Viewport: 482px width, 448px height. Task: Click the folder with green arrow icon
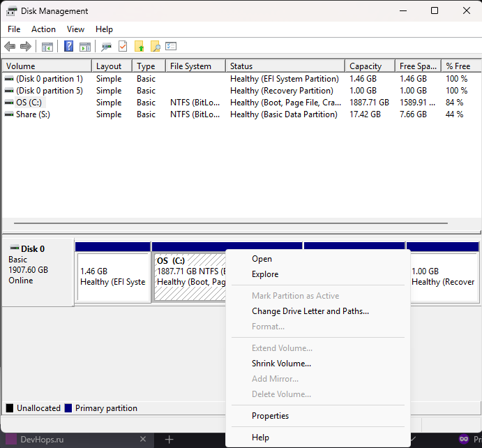140,47
